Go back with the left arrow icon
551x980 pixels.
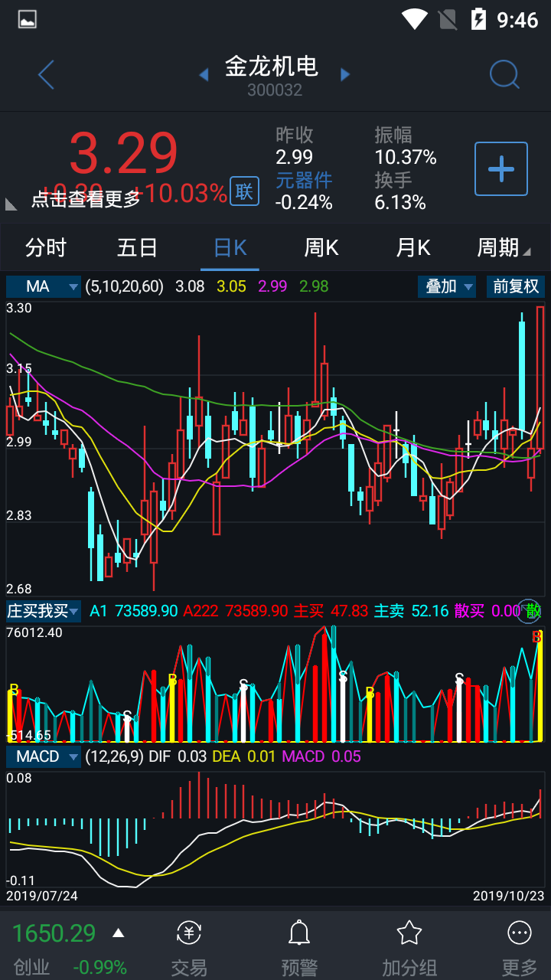(46, 74)
